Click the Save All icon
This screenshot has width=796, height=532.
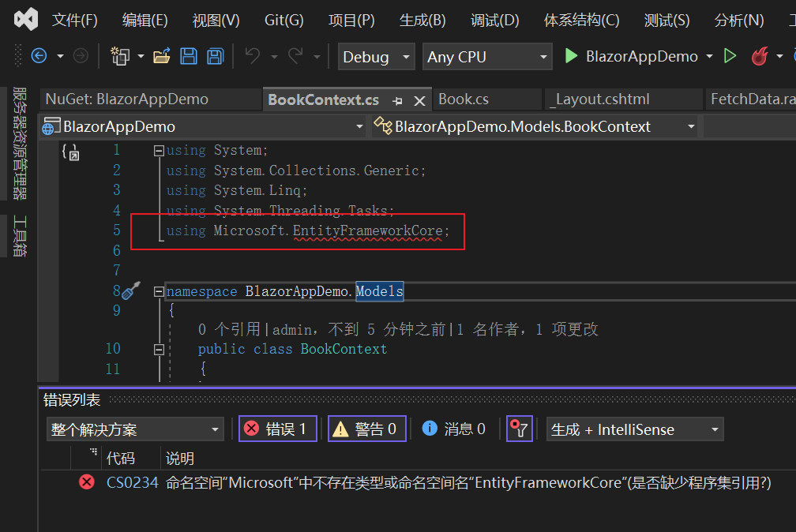(216, 56)
